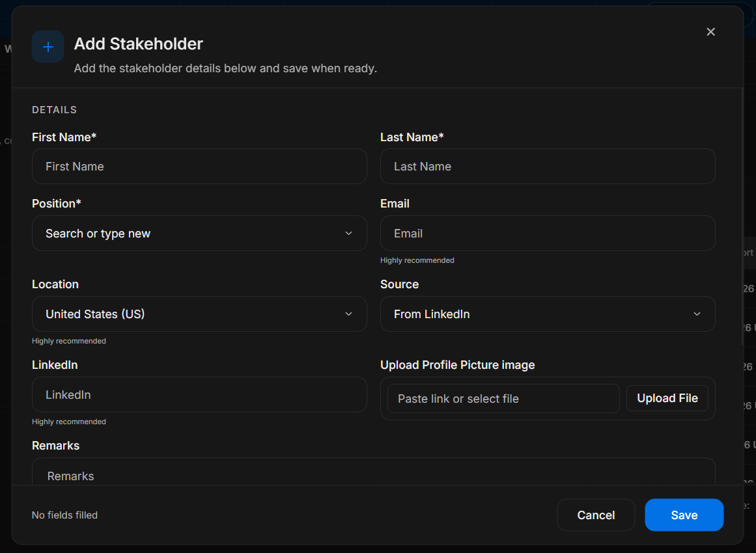Focus the Remarks text area
The image size is (756, 553).
[374, 472]
